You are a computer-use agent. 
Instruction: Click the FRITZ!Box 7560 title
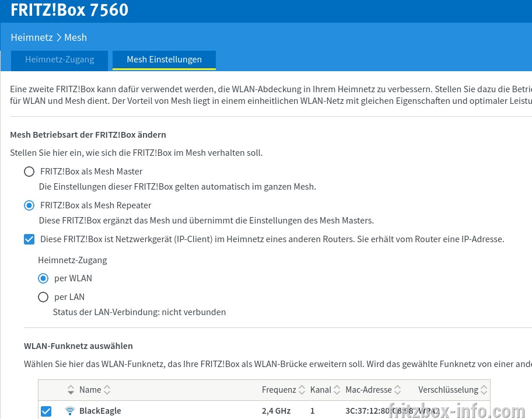[x=69, y=9]
